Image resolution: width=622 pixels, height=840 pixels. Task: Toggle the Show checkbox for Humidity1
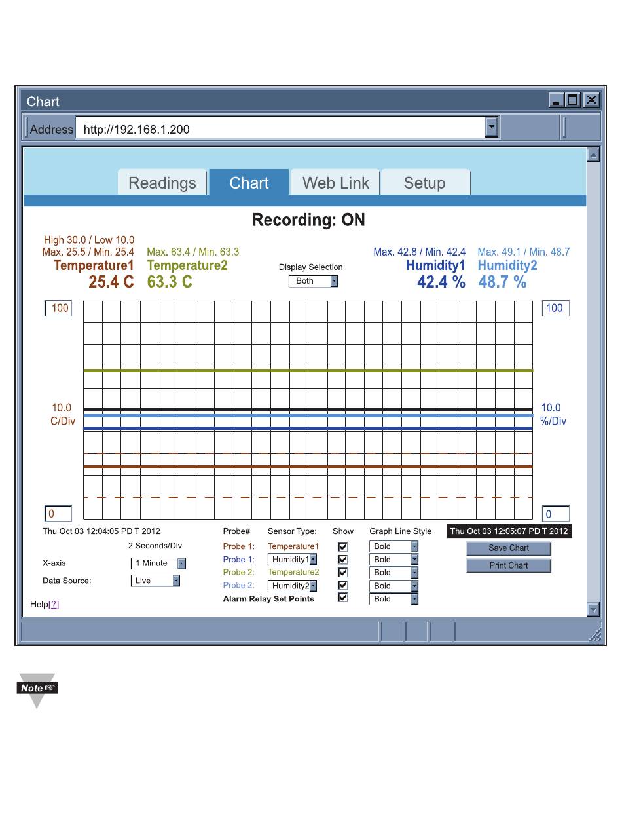click(342, 560)
